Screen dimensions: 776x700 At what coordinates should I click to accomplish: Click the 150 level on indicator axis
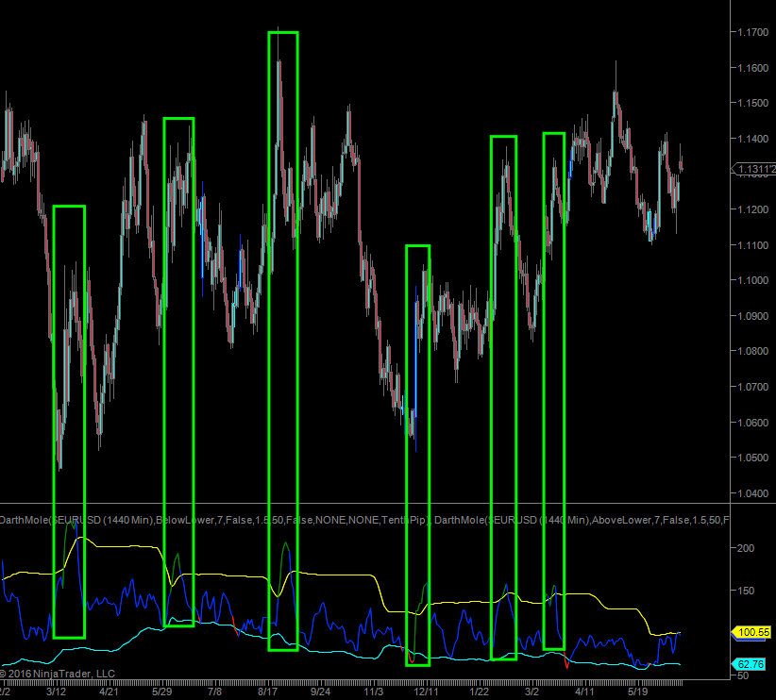pyautogui.click(x=746, y=591)
